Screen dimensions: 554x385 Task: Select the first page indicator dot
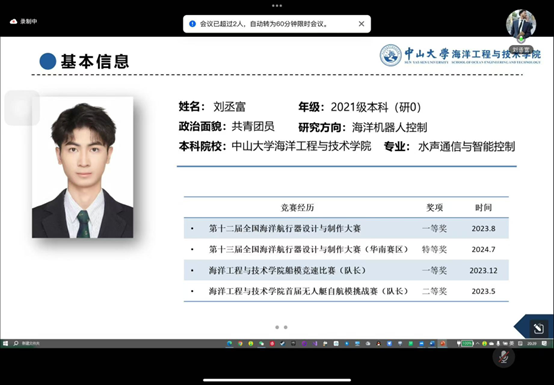point(277,327)
